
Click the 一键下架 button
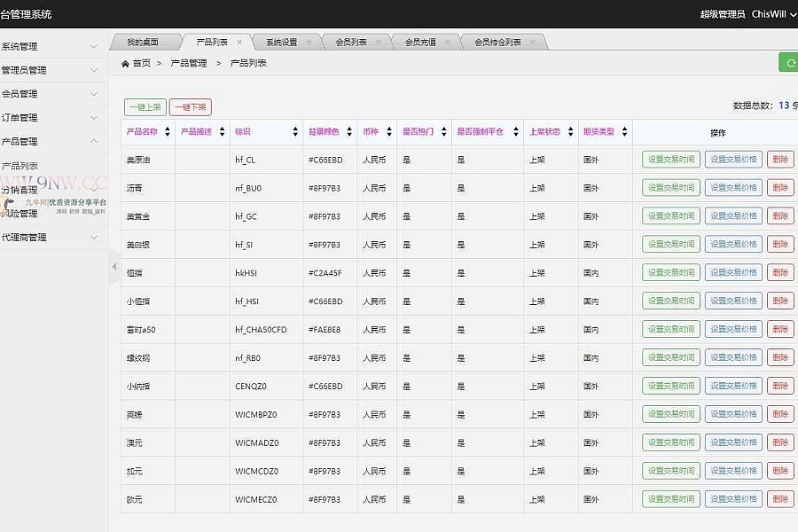190,107
